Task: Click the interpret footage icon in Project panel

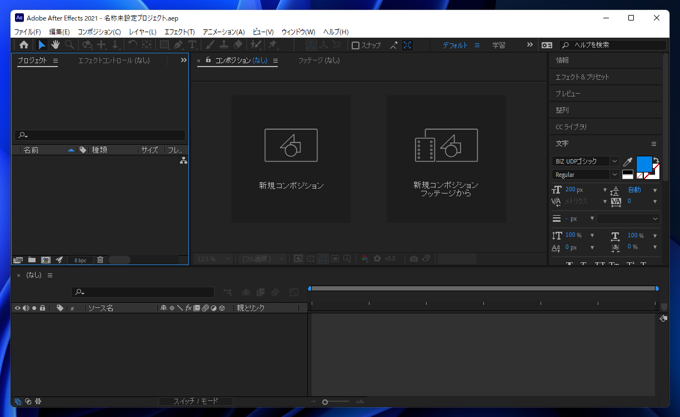Action: [18, 260]
